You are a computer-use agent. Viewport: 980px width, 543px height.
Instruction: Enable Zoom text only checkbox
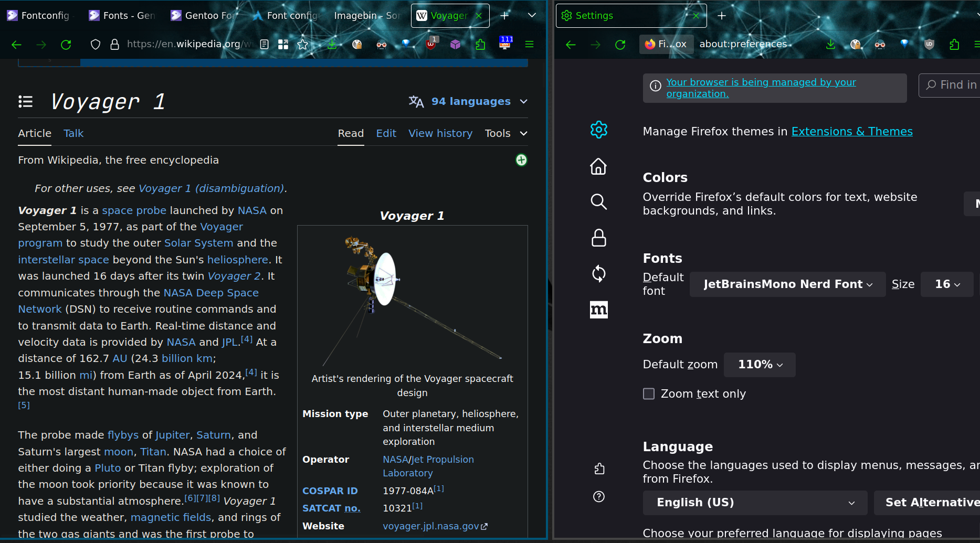[649, 393]
